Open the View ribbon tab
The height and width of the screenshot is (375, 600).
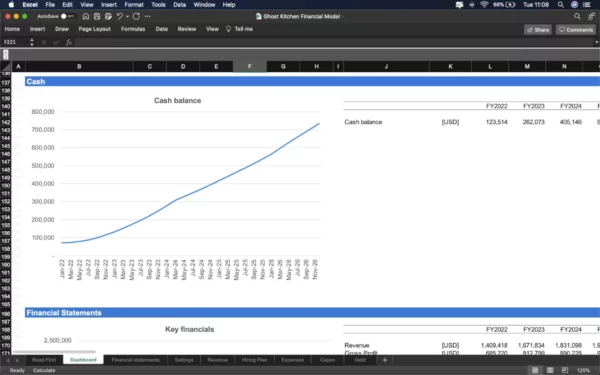tap(212, 29)
